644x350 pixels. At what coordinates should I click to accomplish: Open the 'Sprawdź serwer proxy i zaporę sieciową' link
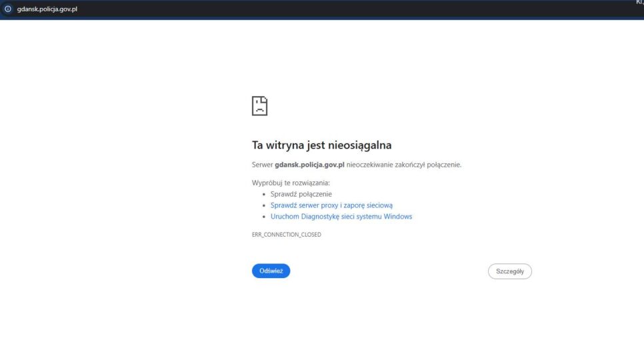coord(331,205)
